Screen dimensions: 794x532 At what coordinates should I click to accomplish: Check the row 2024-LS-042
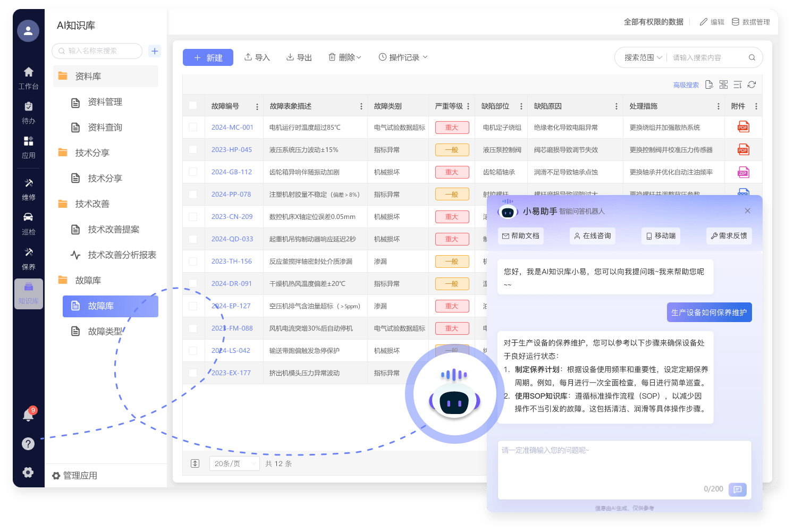click(x=193, y=350)
